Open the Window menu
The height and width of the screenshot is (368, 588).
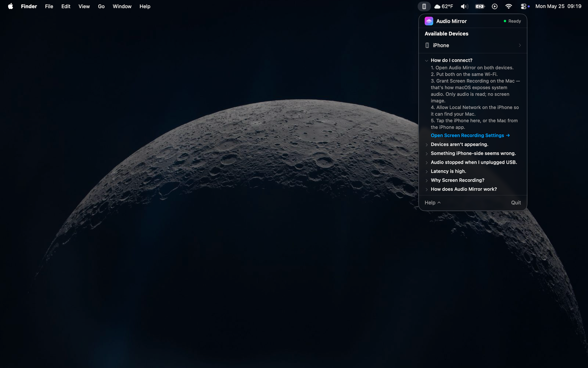[122, 6]
